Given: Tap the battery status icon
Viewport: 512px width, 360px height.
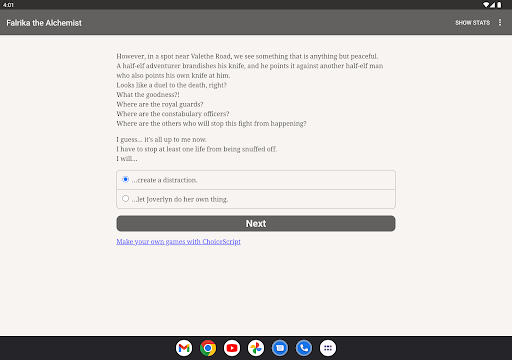Looking at the screenshot, I should 499,5.
